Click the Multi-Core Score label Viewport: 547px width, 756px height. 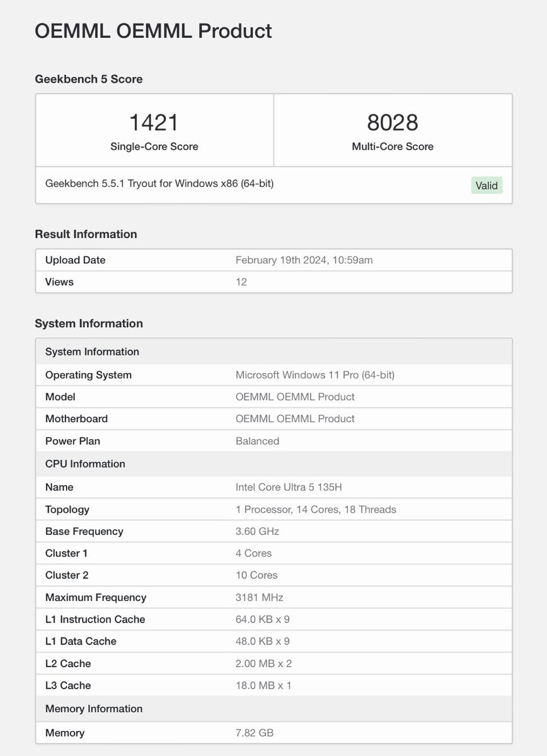coord(393,147)
